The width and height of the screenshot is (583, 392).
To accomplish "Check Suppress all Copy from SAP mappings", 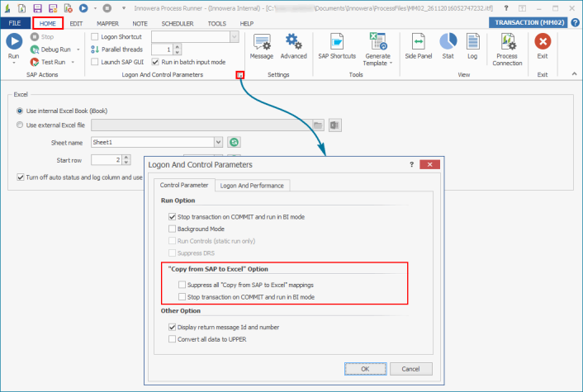I will [182, 284].
